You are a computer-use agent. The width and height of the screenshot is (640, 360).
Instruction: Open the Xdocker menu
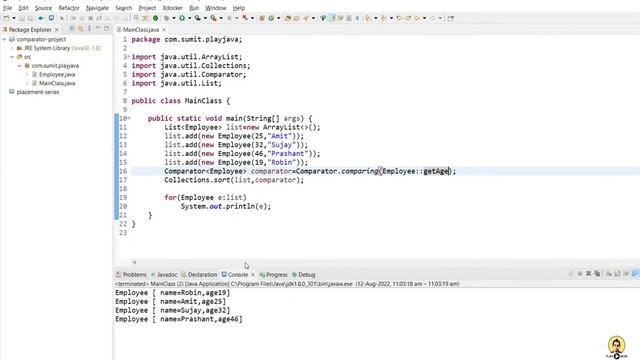pos(172,8)
